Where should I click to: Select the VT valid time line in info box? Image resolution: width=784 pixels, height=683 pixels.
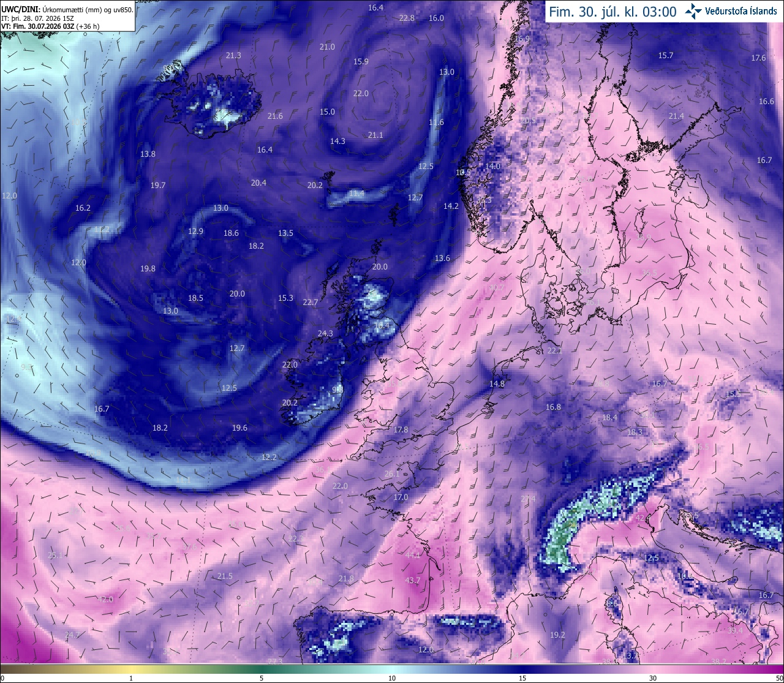[x=50, y=26]
